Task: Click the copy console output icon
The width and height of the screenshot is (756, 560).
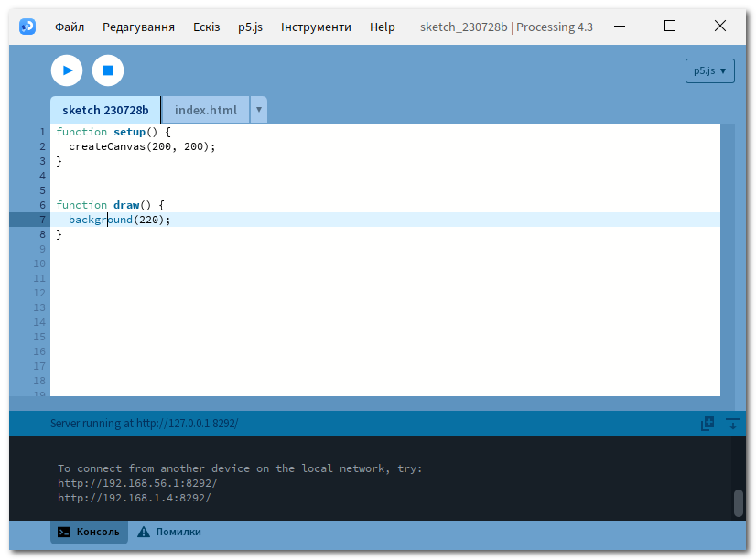Action: tap(706, 424)
